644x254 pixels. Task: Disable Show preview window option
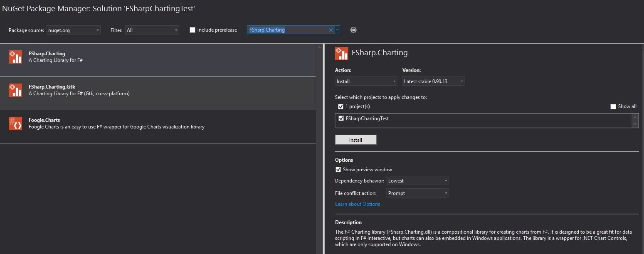(x=338, y=170)
